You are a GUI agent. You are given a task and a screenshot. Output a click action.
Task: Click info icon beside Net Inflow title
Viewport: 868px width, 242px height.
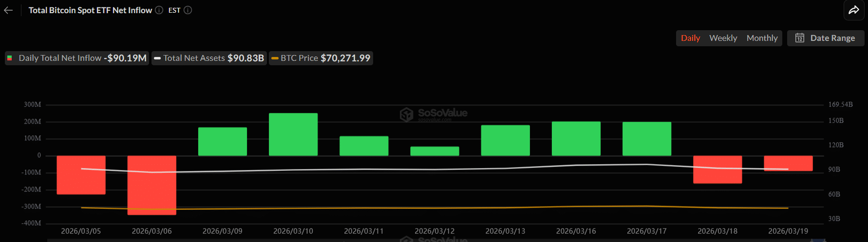coord(159,10)
